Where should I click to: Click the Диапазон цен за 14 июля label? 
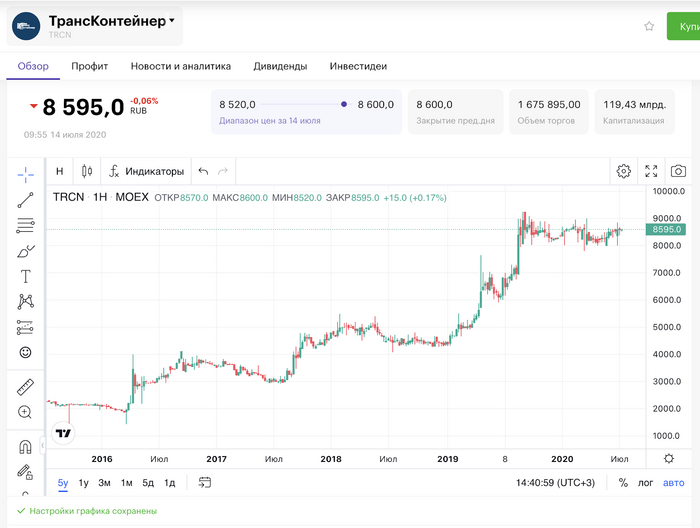click(x=270, y=121)
